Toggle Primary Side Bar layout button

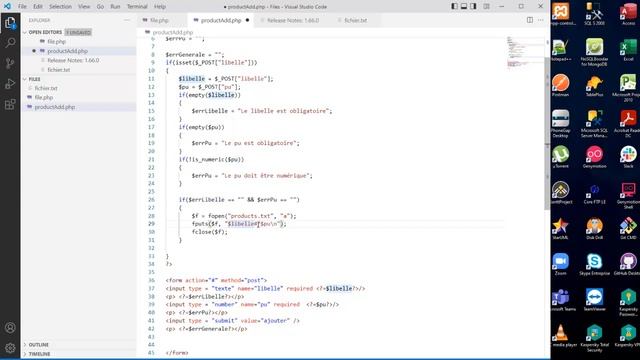point(454,7)
